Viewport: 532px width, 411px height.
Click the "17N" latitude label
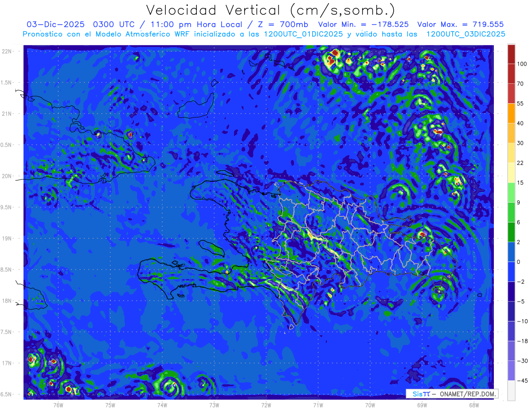coord(7,363)
